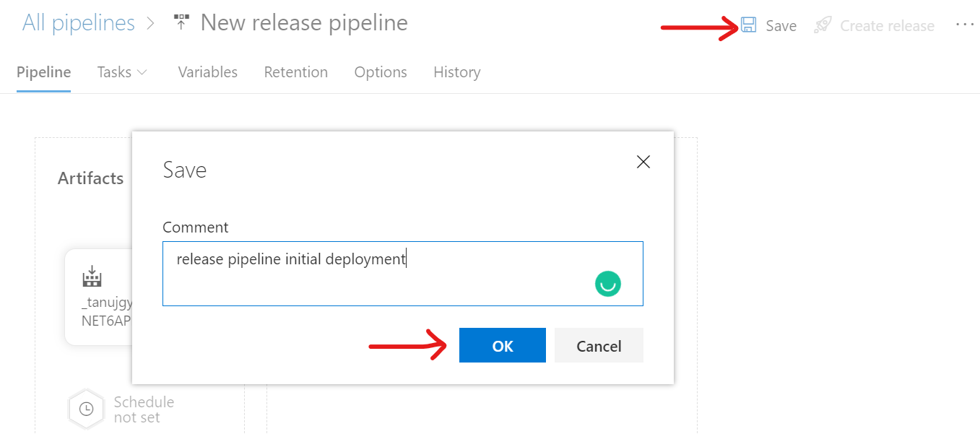Select the Create release rocket icon
980x434 pixels.
[x=822, y=25]
